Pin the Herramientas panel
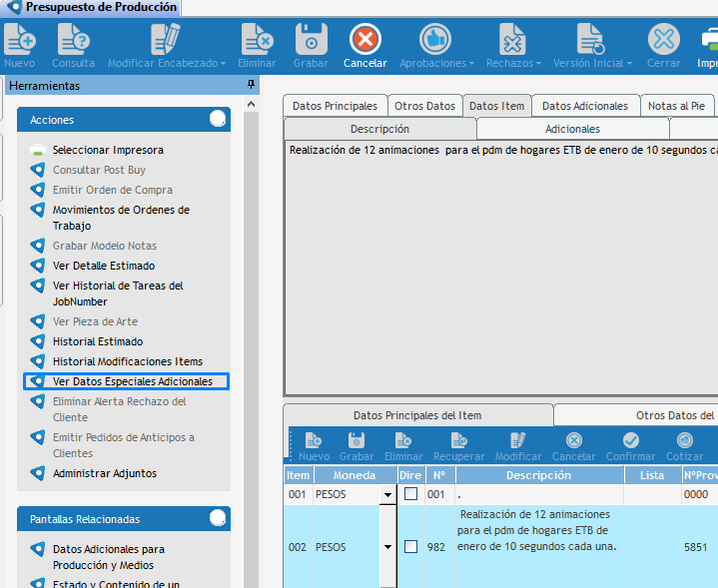The image size is (718, 588). (251, 86)
